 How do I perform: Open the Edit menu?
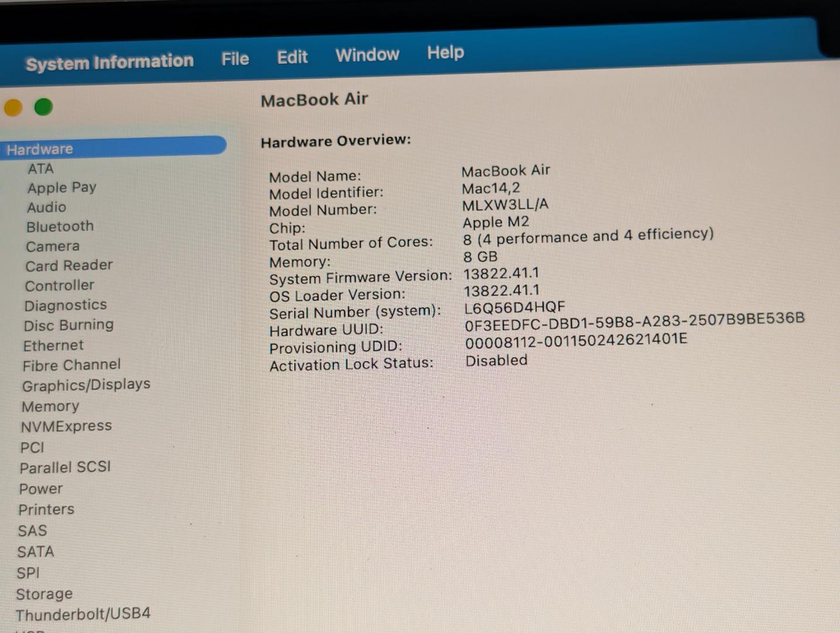pyautogui.click(x=292, y=57)
